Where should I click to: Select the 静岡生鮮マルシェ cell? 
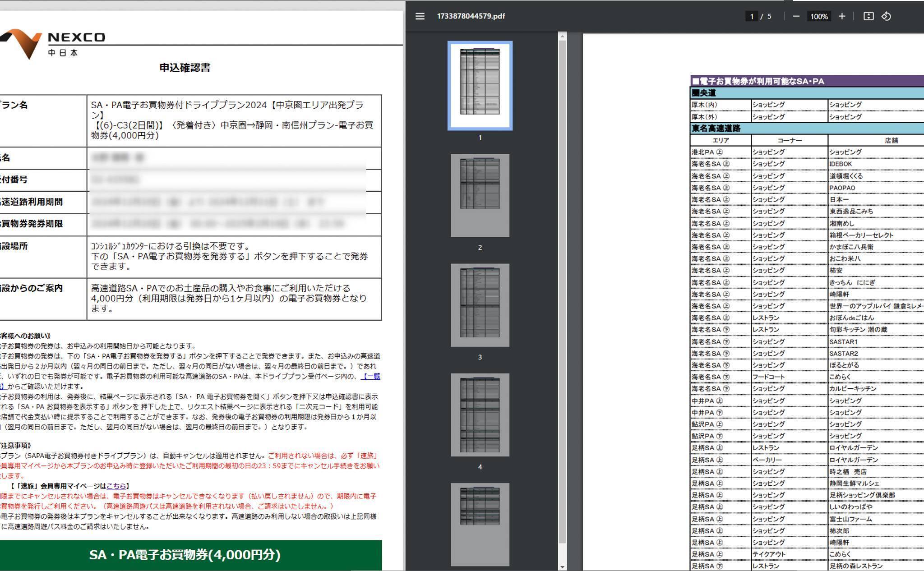(x=876, y=483)
